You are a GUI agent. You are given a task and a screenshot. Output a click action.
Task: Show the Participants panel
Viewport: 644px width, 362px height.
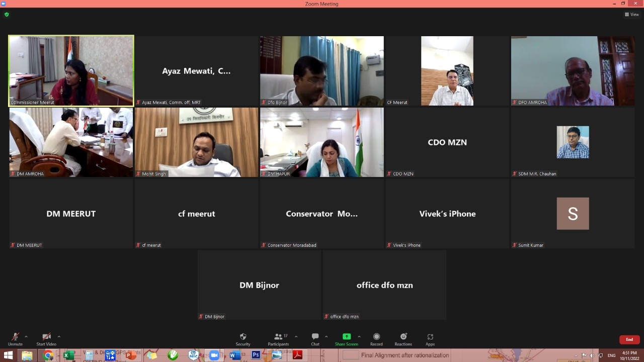click(278, 338)
